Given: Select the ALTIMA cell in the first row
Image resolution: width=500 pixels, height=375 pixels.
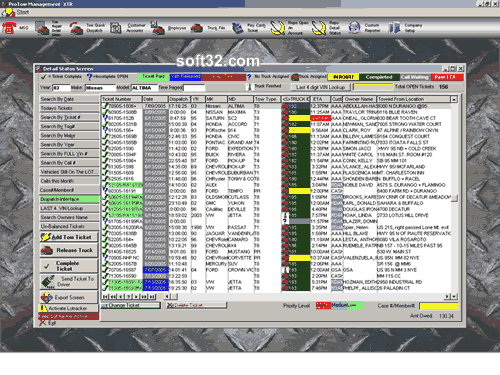Looking at the screenshot, I should tap(240, 106).
